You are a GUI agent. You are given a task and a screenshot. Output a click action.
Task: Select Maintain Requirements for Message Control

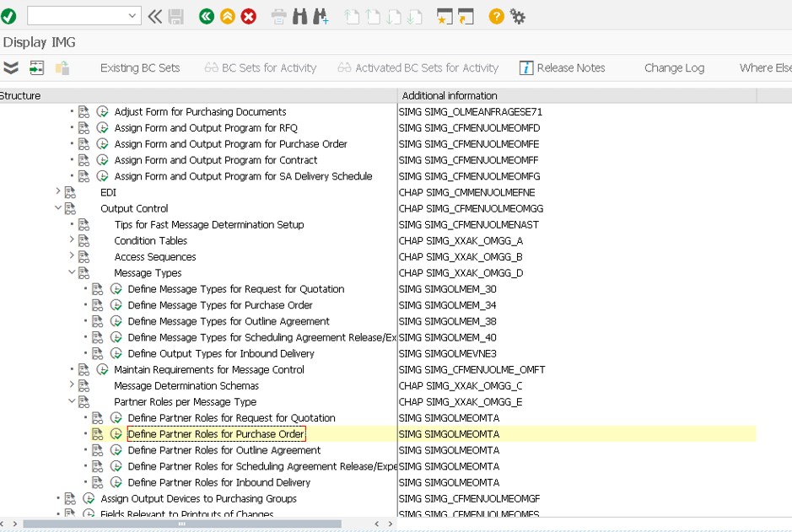[x=209, y=369]
